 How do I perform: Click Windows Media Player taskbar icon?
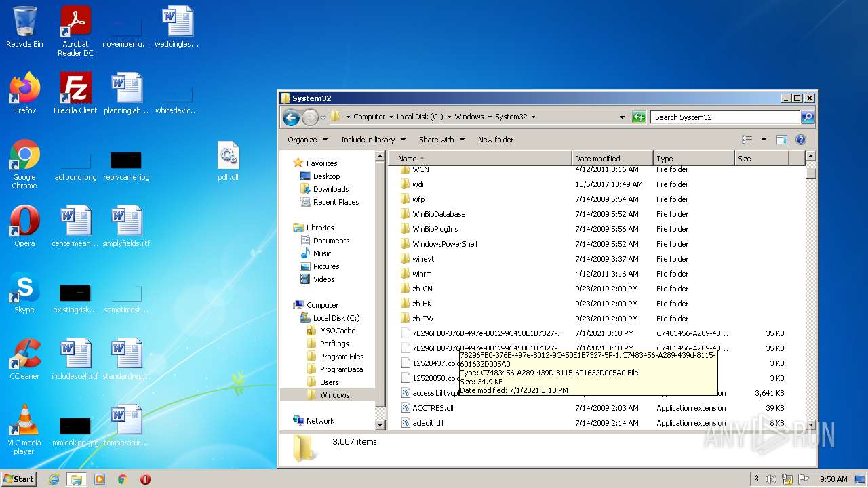click(100, 479)
